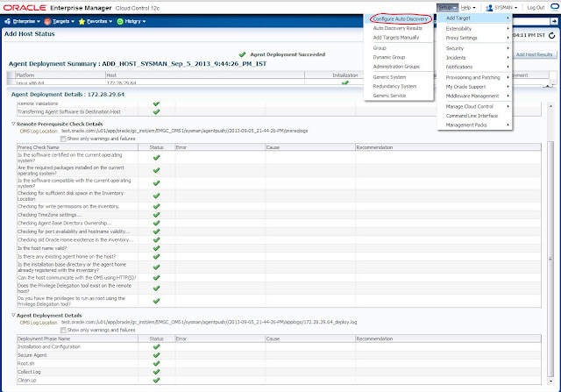Click status checkmark for 'Is the host name valid?'
Viewport: 561px width, 392px height.
point(156,248)
